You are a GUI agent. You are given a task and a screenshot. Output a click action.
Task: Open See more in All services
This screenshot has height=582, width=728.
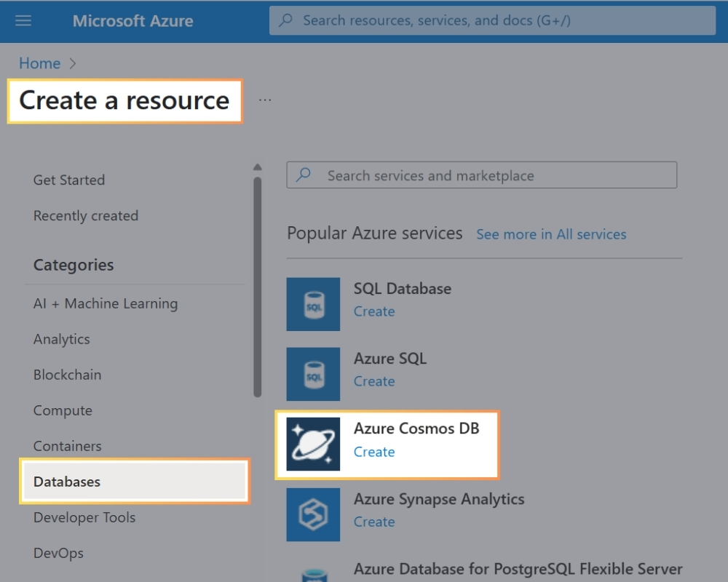tap(551, 234)
